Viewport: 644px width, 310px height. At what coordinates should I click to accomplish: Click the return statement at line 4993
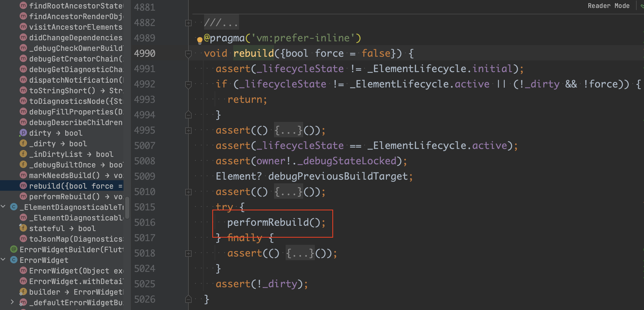click(247, 100)
